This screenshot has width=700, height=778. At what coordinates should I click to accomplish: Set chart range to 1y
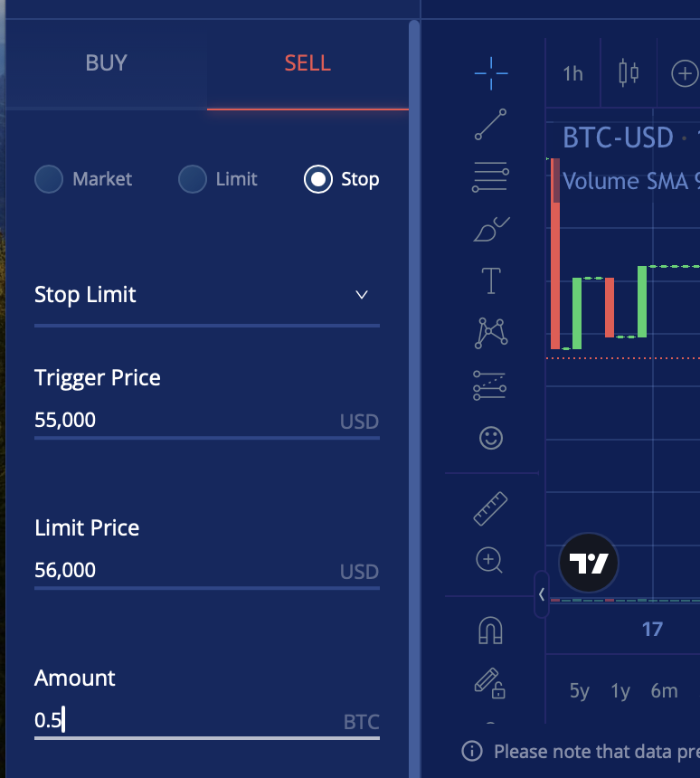620,690
